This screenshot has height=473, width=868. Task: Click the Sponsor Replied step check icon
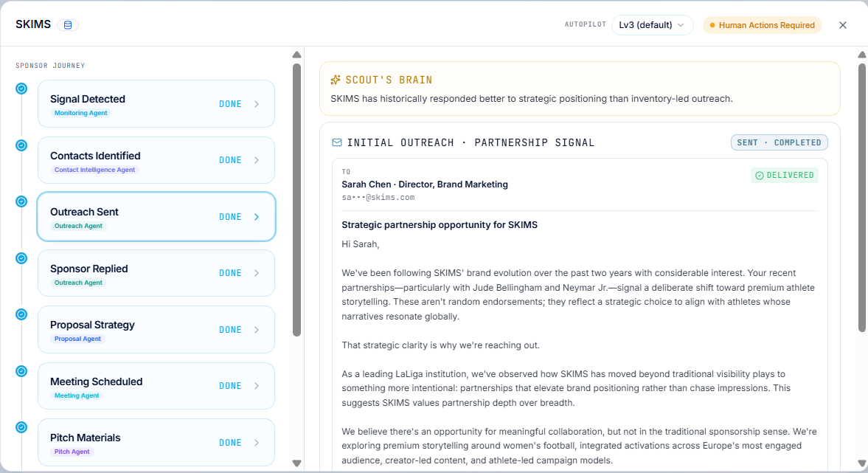pos(21,258)
